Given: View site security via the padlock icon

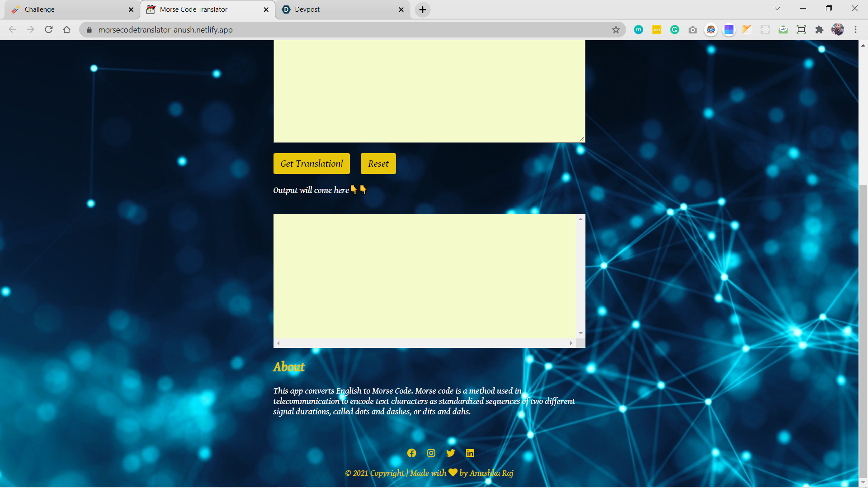Looking at the screenshot, I should click(x=89, y=30).
